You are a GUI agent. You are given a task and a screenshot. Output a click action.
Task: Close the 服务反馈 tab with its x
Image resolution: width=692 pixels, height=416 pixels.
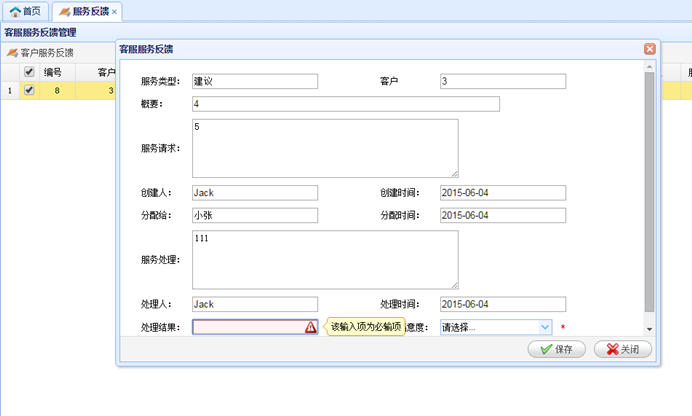point(114,12)
